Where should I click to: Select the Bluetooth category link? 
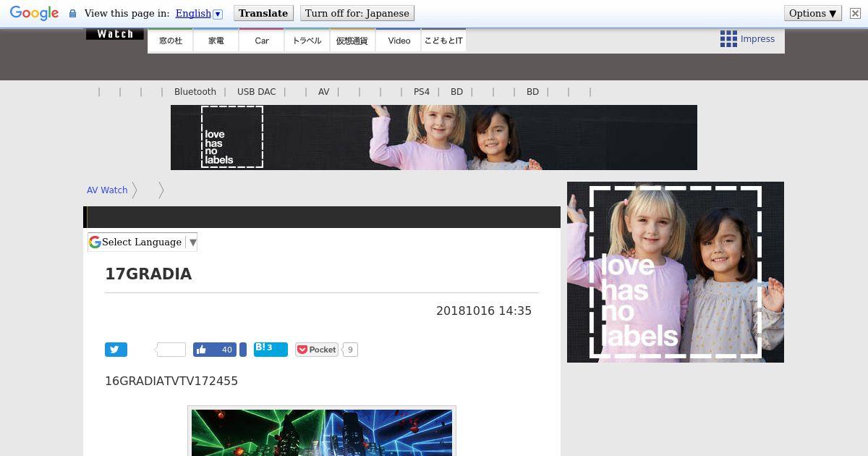195,92
